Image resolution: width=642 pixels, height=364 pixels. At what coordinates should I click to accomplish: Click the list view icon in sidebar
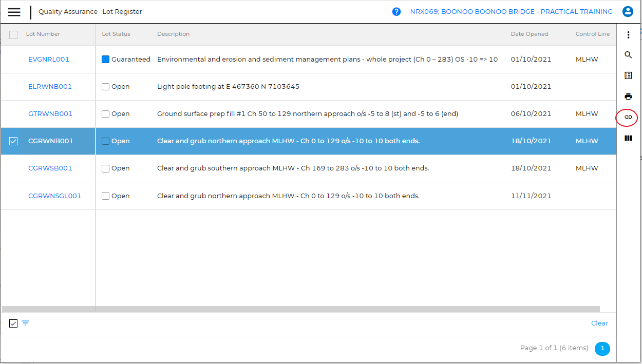tap(628, 75)
